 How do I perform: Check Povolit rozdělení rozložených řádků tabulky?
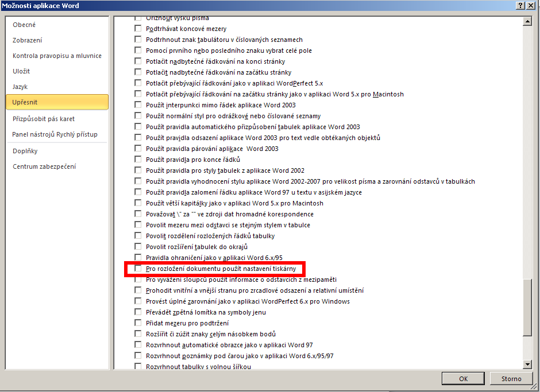pos(138,235)
